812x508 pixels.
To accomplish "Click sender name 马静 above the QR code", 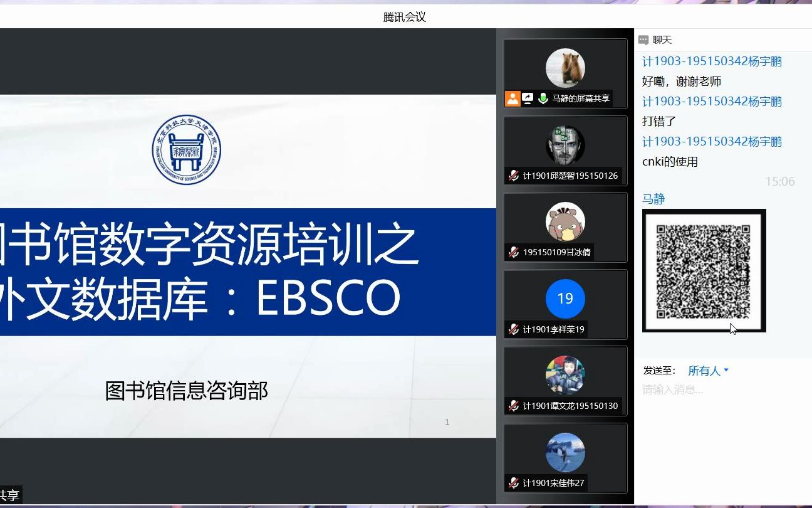I will coord(653,199).
